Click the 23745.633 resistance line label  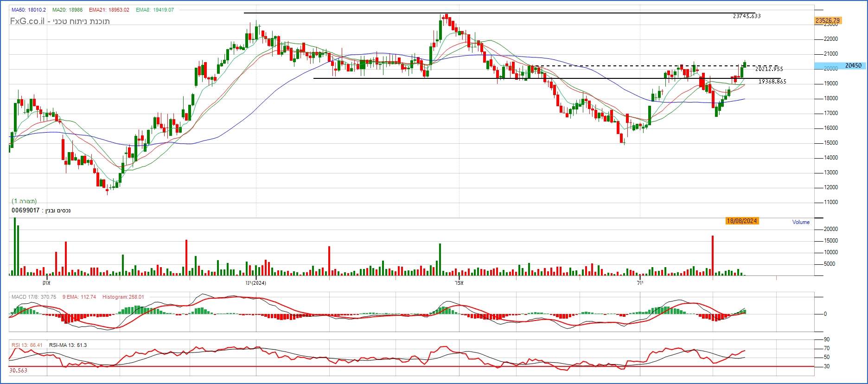tap(747, 16)
